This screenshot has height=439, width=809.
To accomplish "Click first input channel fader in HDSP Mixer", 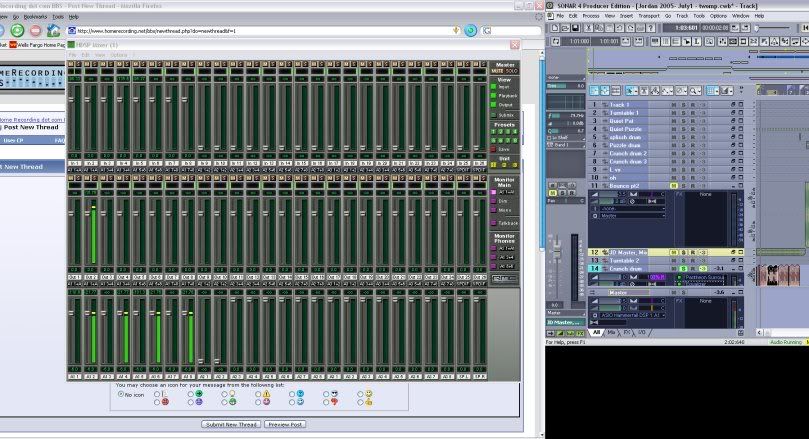I will 72,100.
